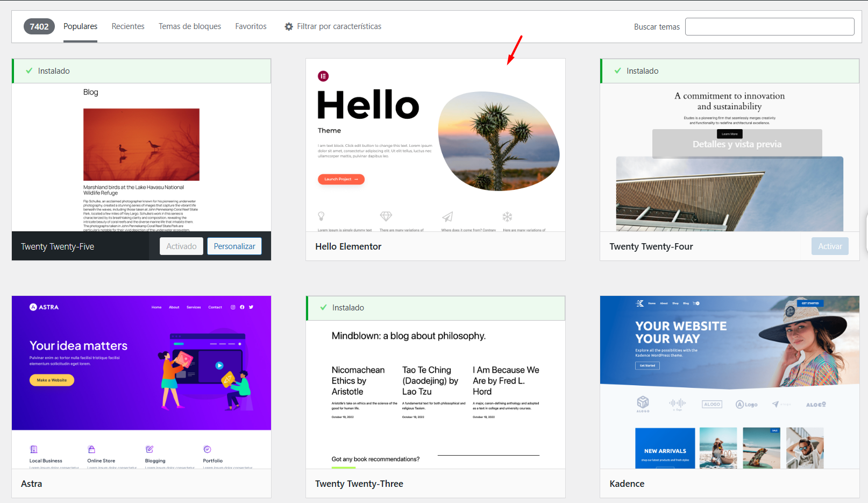Click the Instagram icon in Astra preview header
This screenshot has width=868, height=503.
[x=233, y=307]
